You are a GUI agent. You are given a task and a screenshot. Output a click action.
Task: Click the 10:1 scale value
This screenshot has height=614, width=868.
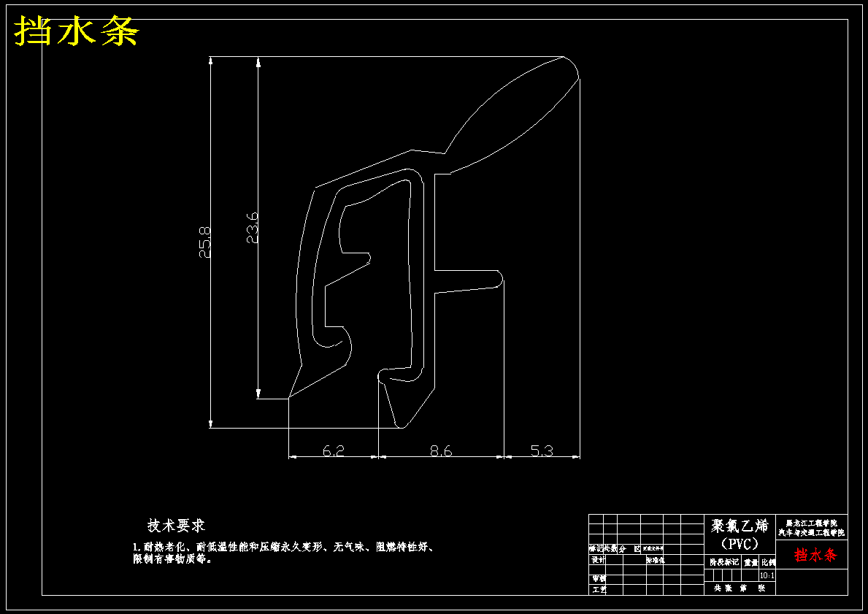point(767,575)
